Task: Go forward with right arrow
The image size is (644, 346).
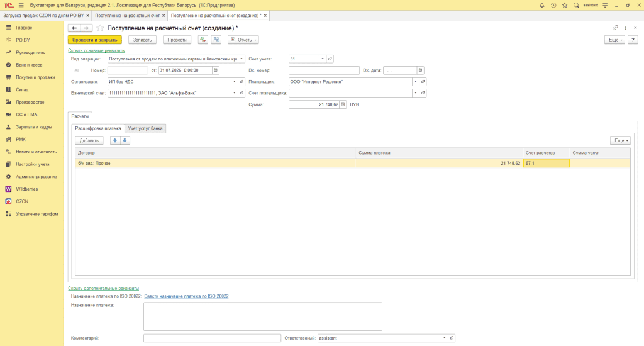Action: (86, 28)
